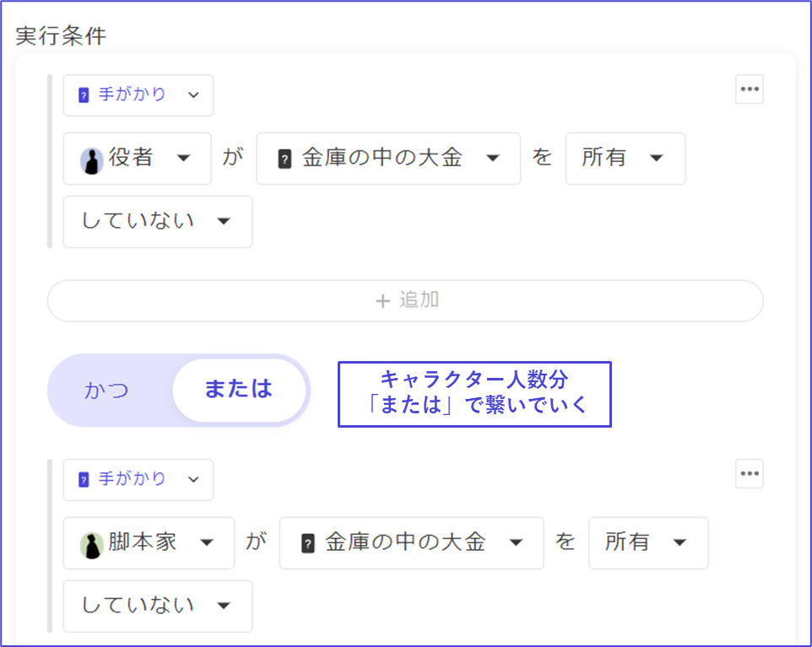Expand the 脚本家 character dropdown
The width and height of the screenshot is (812, 647).
tap(149, 543)
